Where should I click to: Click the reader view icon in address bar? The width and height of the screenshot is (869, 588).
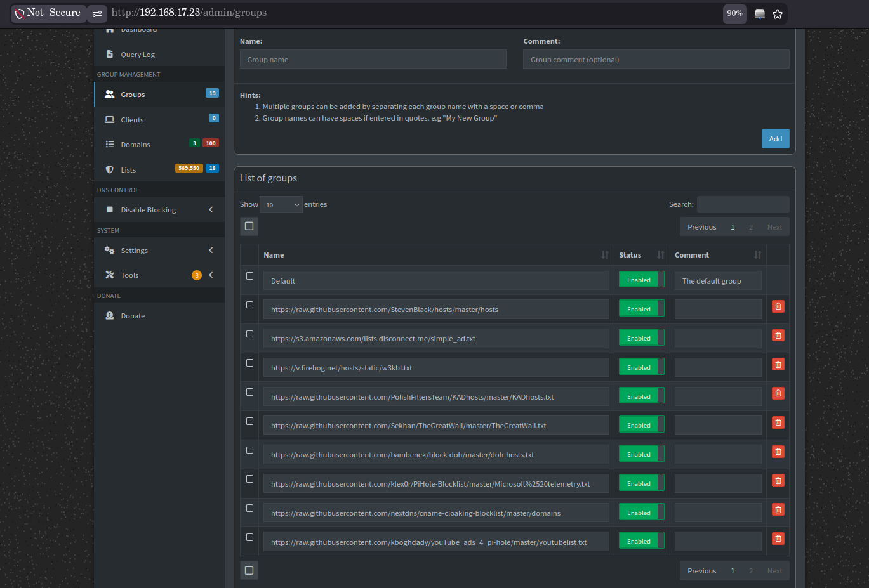coord(759,14)
